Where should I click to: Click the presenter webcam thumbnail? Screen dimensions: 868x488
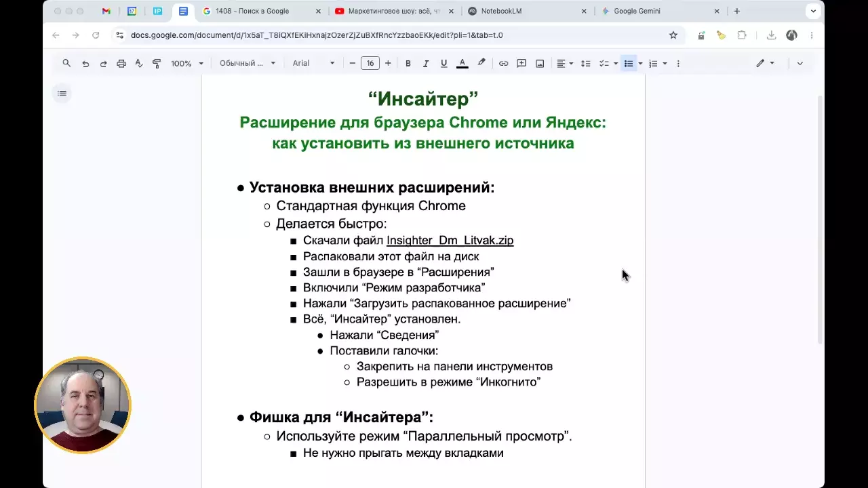pos(83,405)
